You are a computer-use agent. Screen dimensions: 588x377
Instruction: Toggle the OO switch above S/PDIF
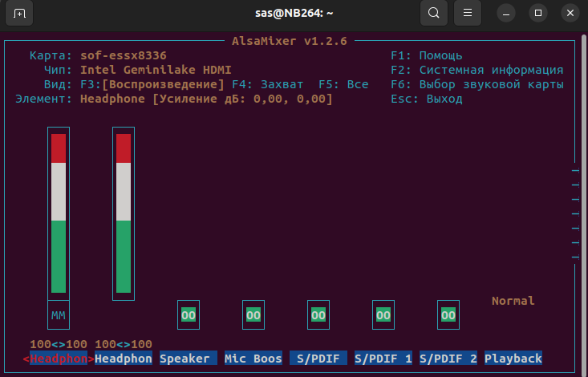pos(318,315)
